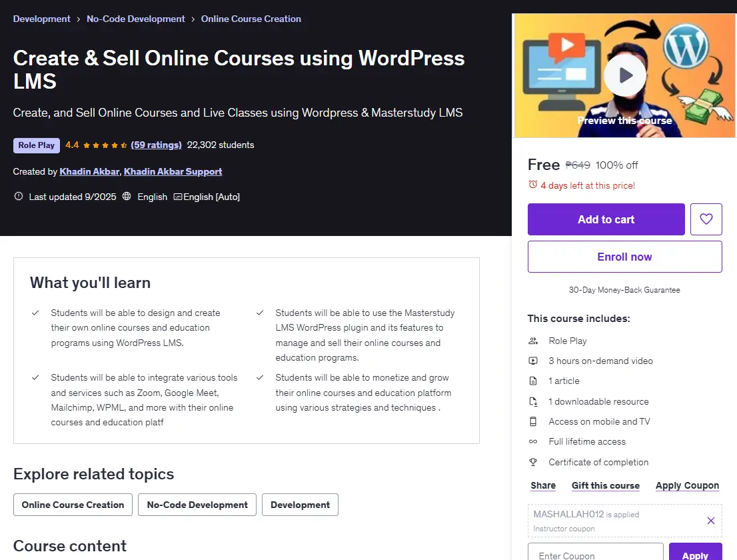Click the 'Full lifetime access' text
Image resolution: width=737 pixels, height=560 pixels.
click(x=587, y=441)
